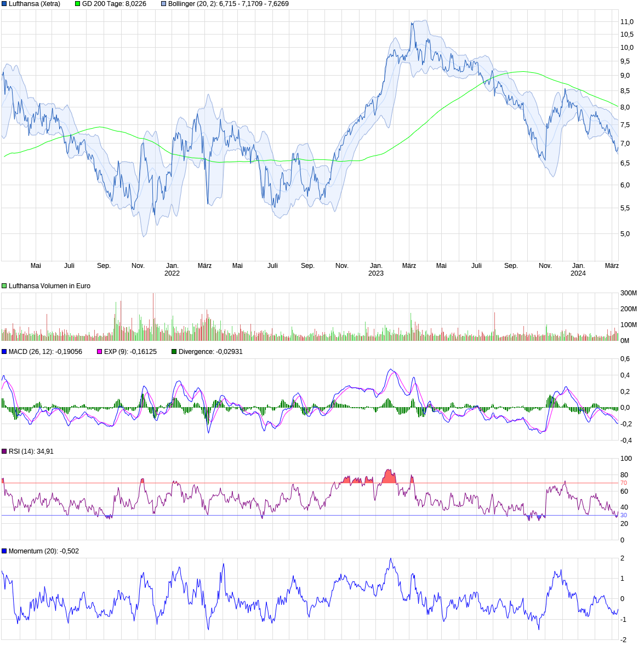Hide the GD 200 Tage moving average line
The height and width of the screenshot is (646, 644).
[77, 4]
